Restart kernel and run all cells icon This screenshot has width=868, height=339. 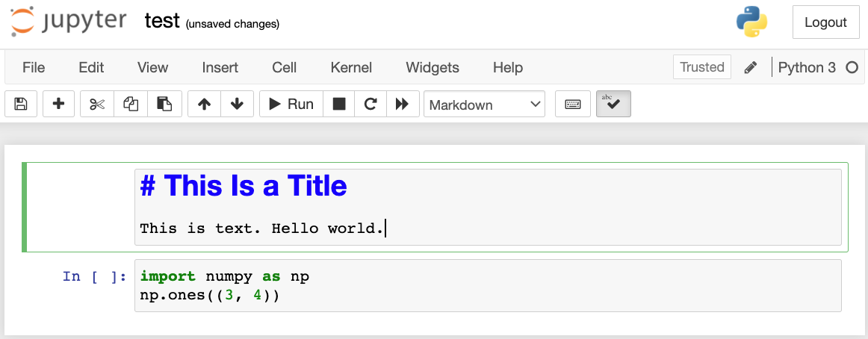pyautogui.click(x=402, y=105)
